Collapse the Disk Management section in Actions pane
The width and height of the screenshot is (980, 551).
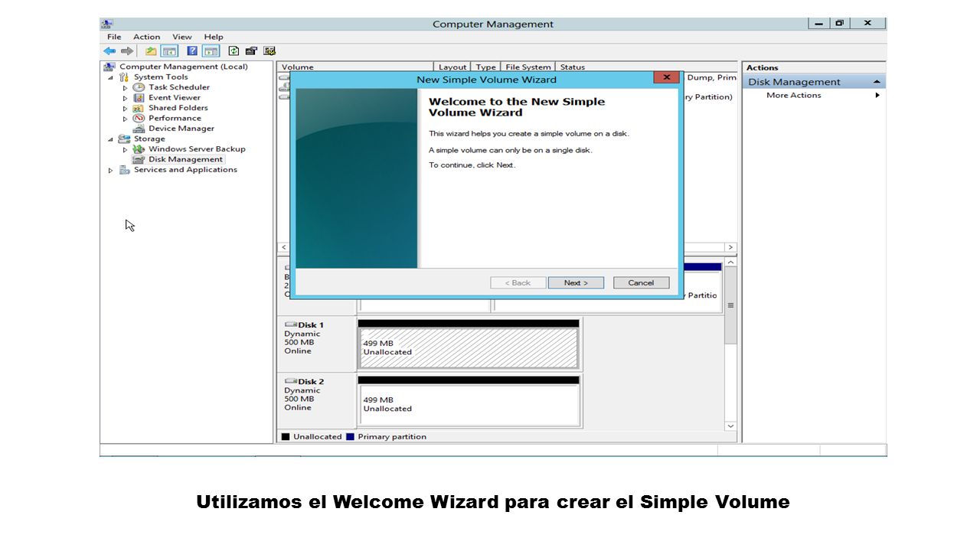tap(877, 82)
